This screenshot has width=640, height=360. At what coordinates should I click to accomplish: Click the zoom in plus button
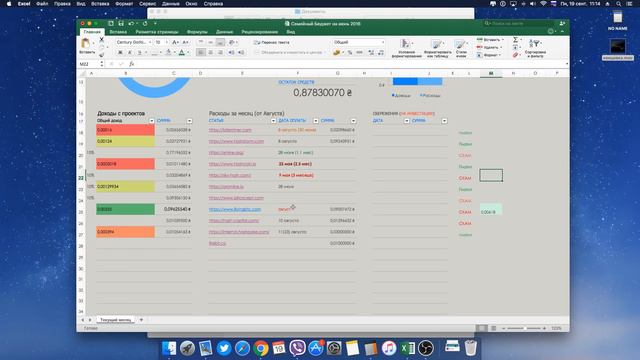pyautogui.click(x=544, y=328)
